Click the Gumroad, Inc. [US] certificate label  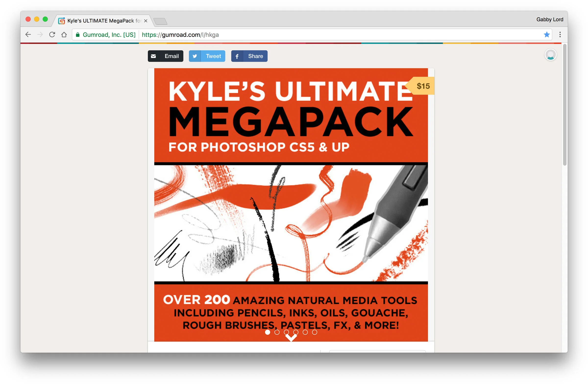109,35
